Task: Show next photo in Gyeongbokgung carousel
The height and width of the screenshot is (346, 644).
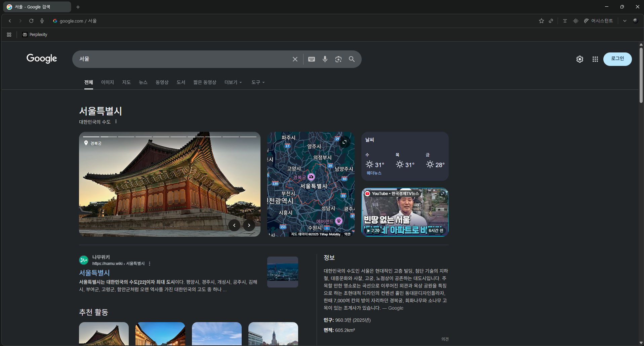Action: click(x=249, y=225)
